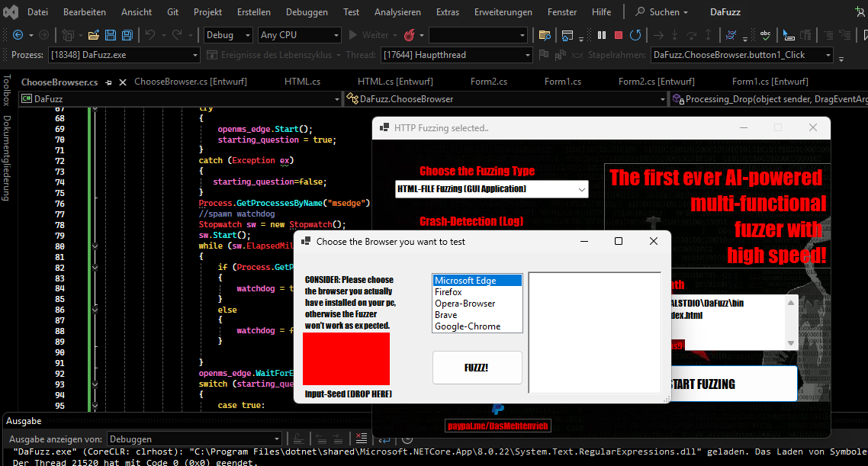Pin the ChooseBrowser.cs tab
The width and height of the screenshot is (868, 466).
(108, 82)
